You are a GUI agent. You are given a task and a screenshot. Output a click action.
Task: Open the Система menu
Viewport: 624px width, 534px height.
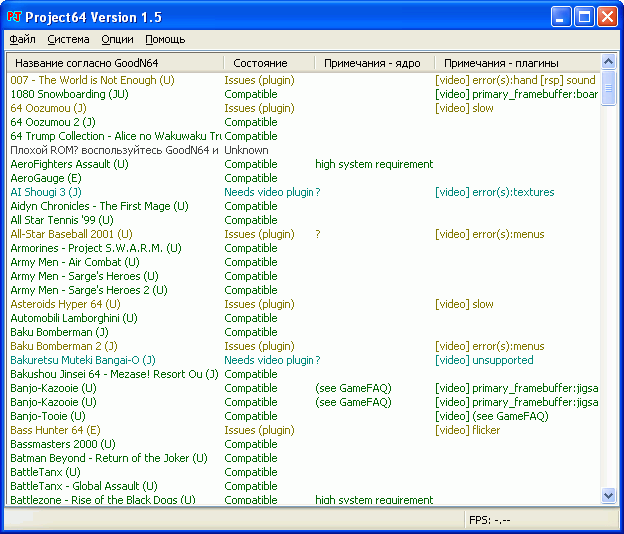[x=68, y=39]
